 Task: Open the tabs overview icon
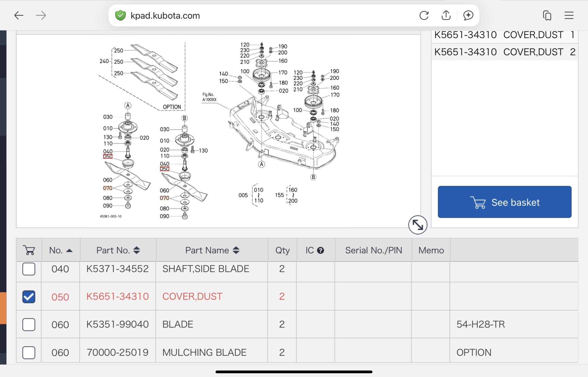click(x=547, y=15)
